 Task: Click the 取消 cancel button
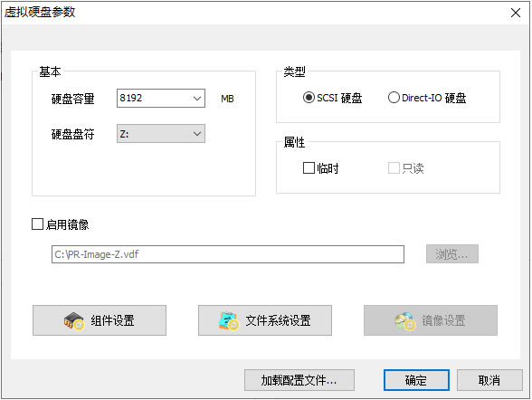click(489, 380)
